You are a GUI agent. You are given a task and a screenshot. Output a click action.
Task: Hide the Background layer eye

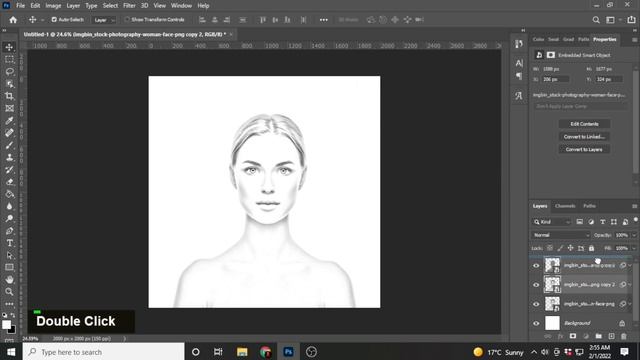(x=536, y=323)
